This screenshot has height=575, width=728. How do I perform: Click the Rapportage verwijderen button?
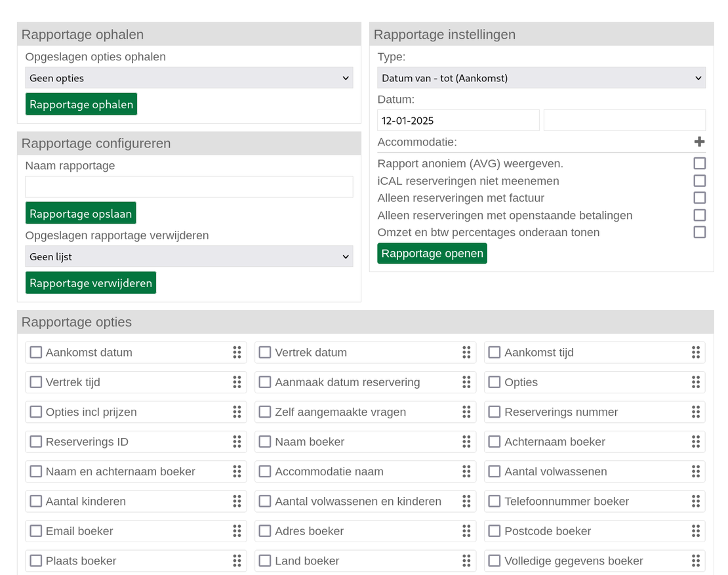(x=91, y=283)
